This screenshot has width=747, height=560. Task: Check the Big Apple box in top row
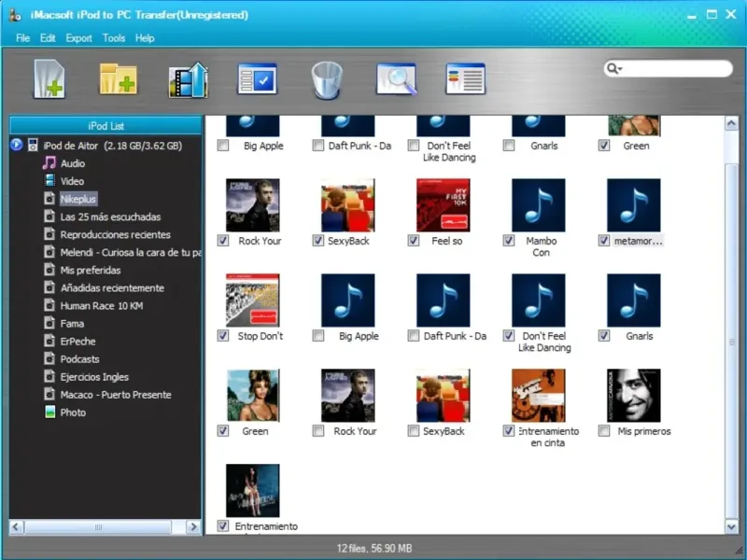pyautogui.click(x=223, y=146)
